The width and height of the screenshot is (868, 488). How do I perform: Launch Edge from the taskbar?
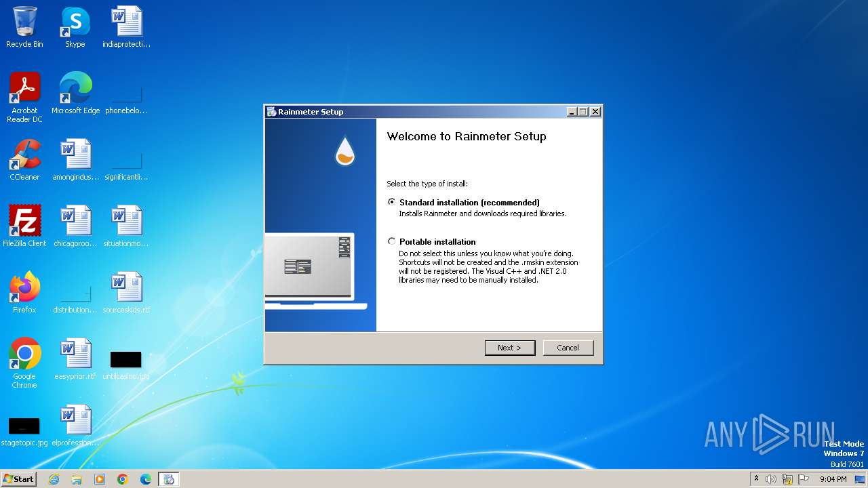(x=146, y=479)
